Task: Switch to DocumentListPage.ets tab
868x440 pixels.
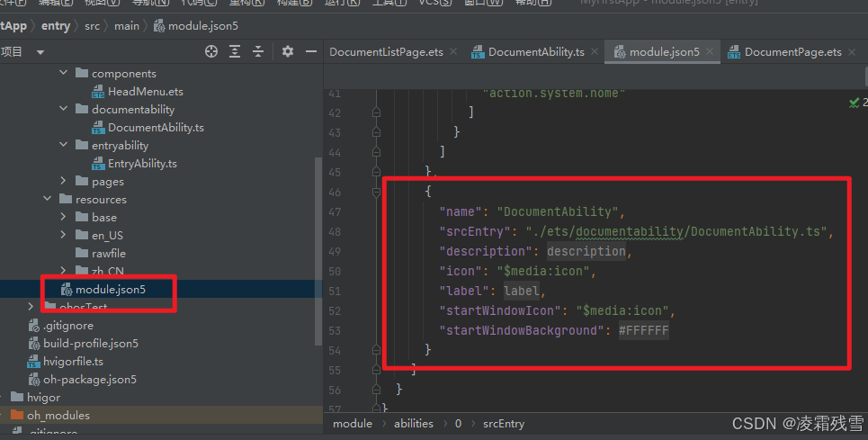Action: [x=387, y=52]
